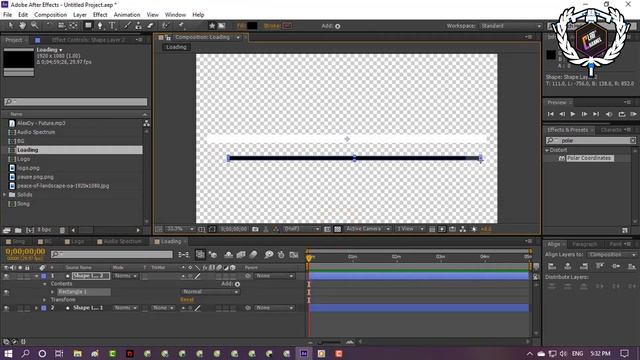Delete selected item with Project trash icon
Screen dimensions: 640x360
[62, 230]
